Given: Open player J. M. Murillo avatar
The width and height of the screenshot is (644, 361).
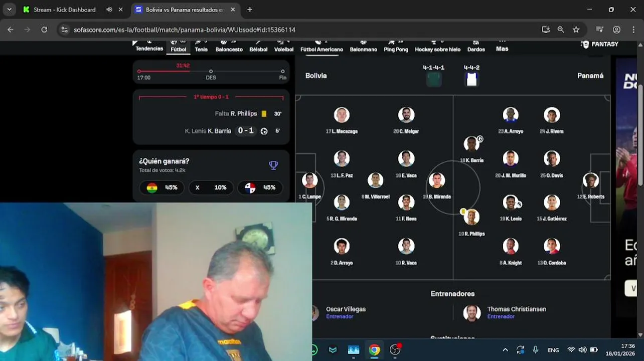Looking at the screenshot, I should [511, 159].
